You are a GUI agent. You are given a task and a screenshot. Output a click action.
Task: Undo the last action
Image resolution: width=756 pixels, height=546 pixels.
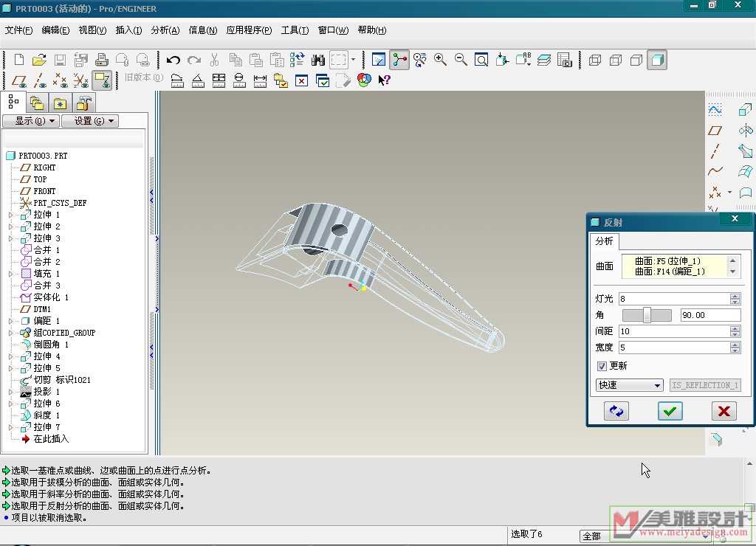tap(173, 60)
